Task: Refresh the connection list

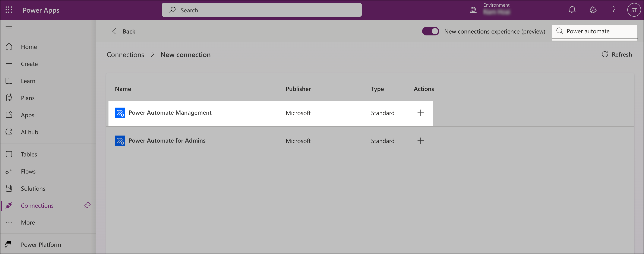Action: pos(617,54)
